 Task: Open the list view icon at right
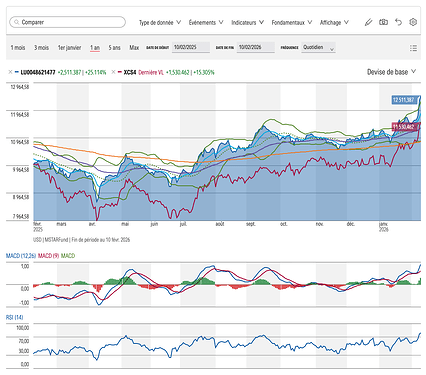pos(413,48)
